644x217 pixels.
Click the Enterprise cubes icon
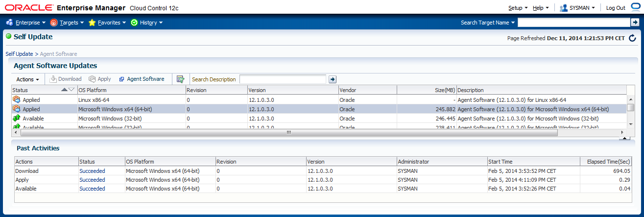point(9,23)
